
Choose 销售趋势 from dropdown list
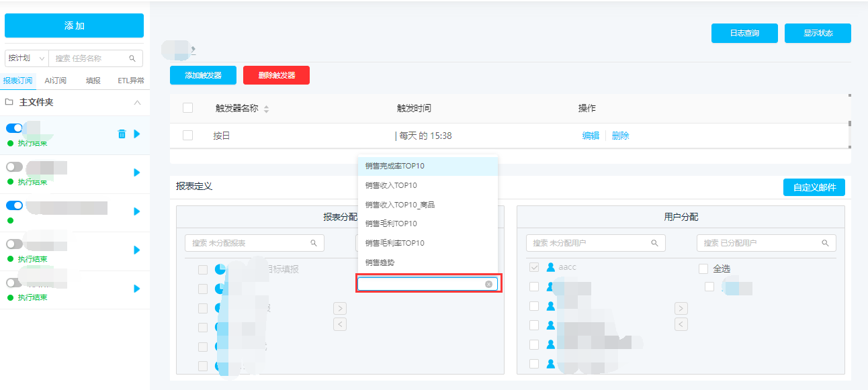coord(428,262)
